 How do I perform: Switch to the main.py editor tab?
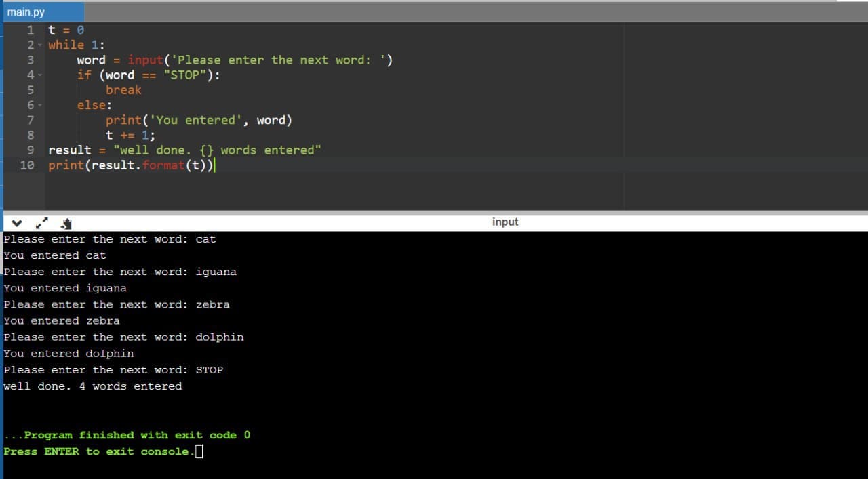[27, 12]
